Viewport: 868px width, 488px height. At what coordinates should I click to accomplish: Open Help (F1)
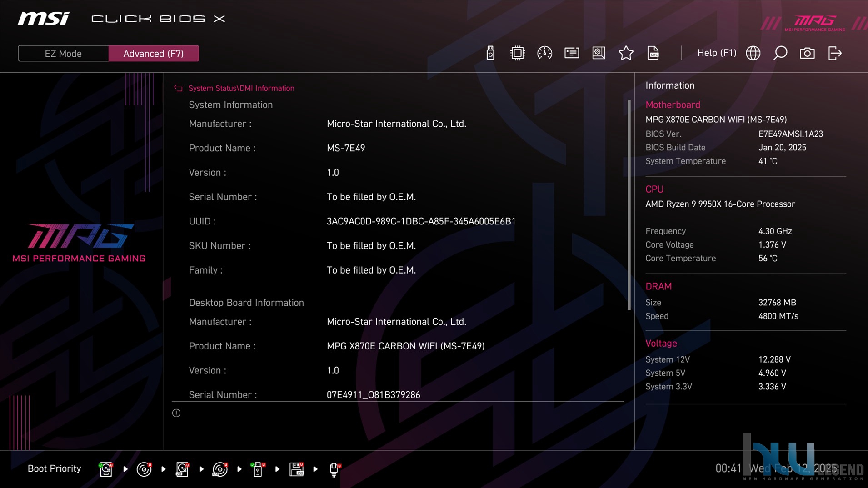point(717,53)
